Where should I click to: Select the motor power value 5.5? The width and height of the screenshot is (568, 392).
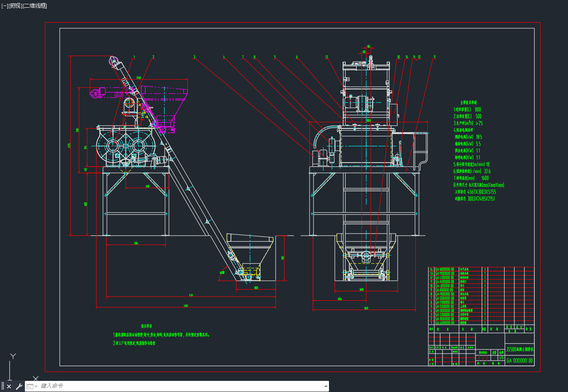[478, 144]
